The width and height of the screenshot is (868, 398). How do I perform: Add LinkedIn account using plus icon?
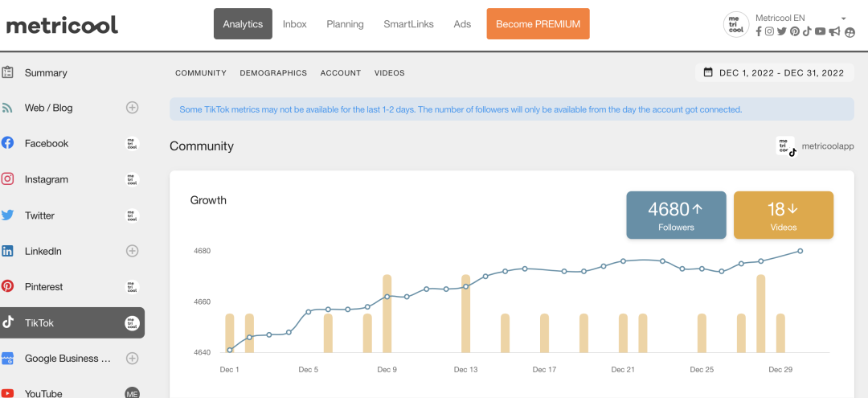pos(133,251)
